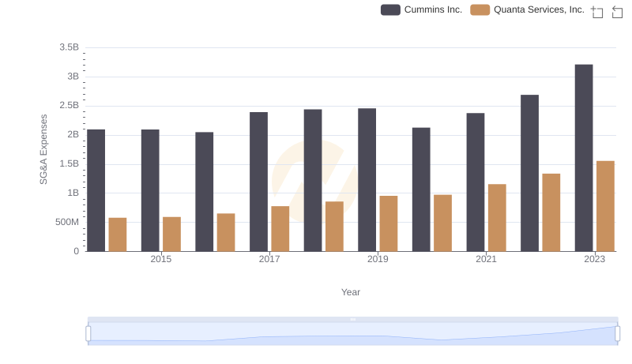This screenshot has width=632, height=364.
Task: Click the Cummins bar for 2015
Action: tap(150, 190)
